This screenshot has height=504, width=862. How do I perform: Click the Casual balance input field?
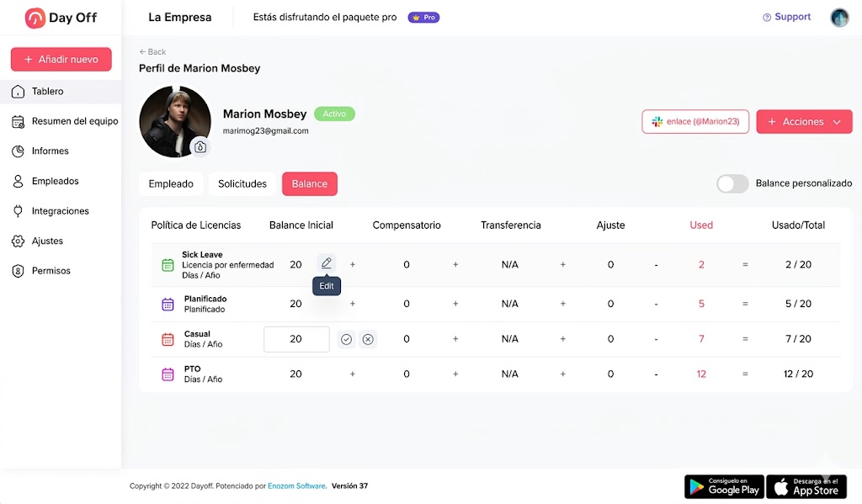pyautogui.click(x=296, y=340)
